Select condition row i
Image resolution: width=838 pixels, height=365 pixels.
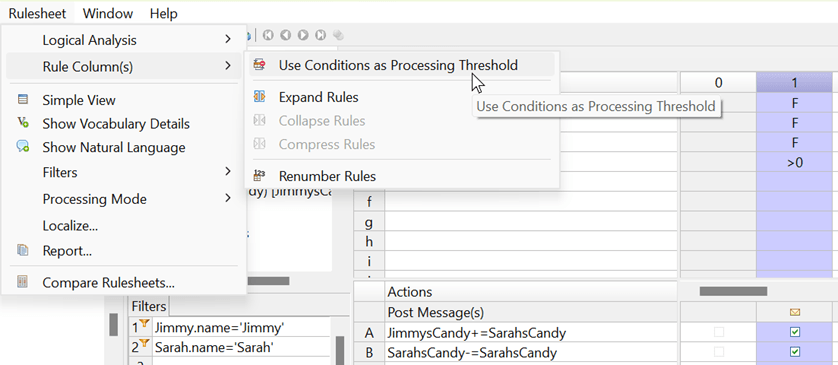369,261
